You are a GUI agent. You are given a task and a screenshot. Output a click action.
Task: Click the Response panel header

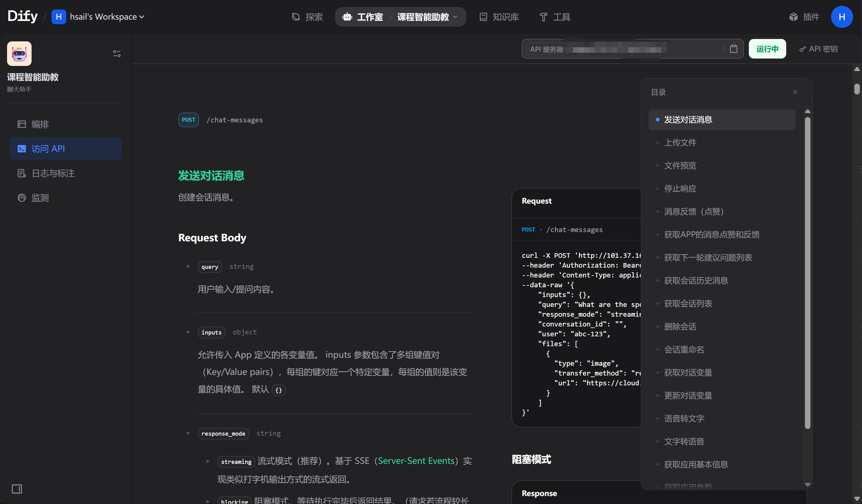coord(539,493)
